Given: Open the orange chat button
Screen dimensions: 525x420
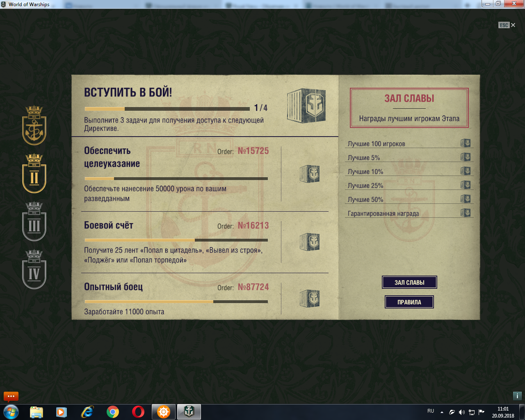Looking at the screenshot, I should click(x=11, y=396).
